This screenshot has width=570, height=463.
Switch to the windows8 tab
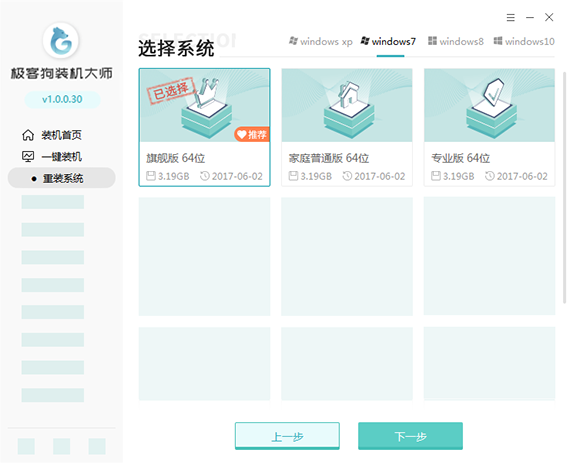(x=456, y=41)
